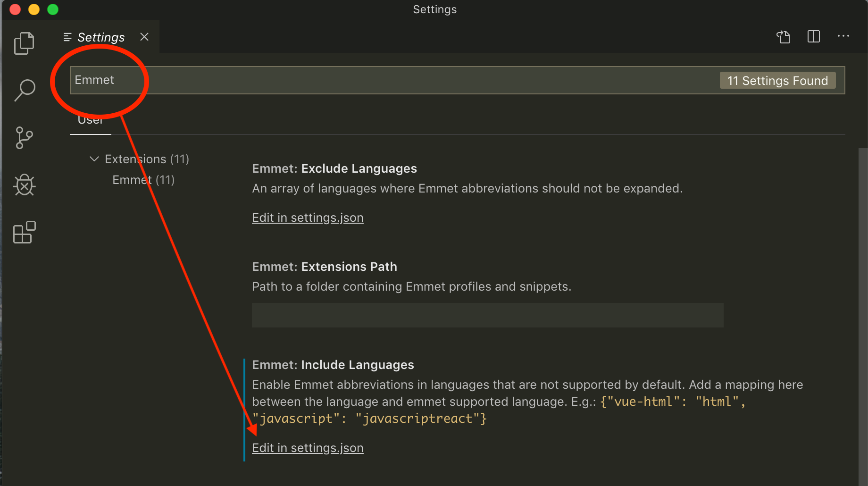The image size is (868, 486).
Task: Open the Source Control view
Action: coord(24,138)
